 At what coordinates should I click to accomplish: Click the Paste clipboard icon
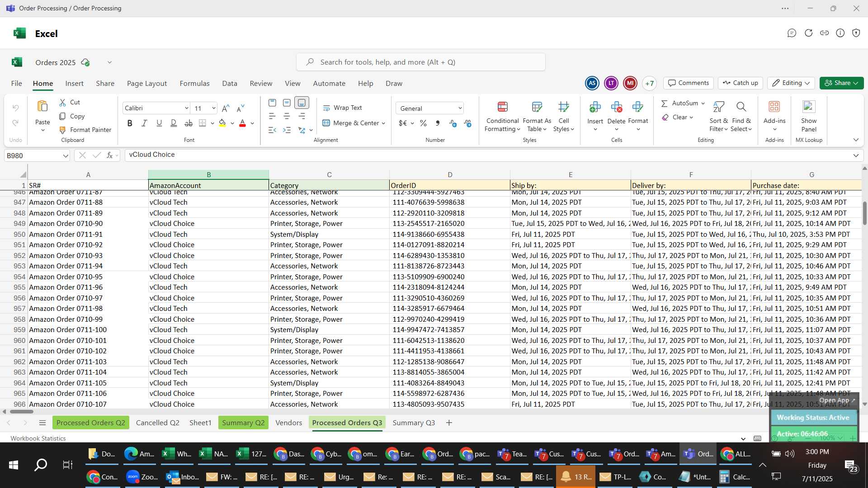(42, 106)
